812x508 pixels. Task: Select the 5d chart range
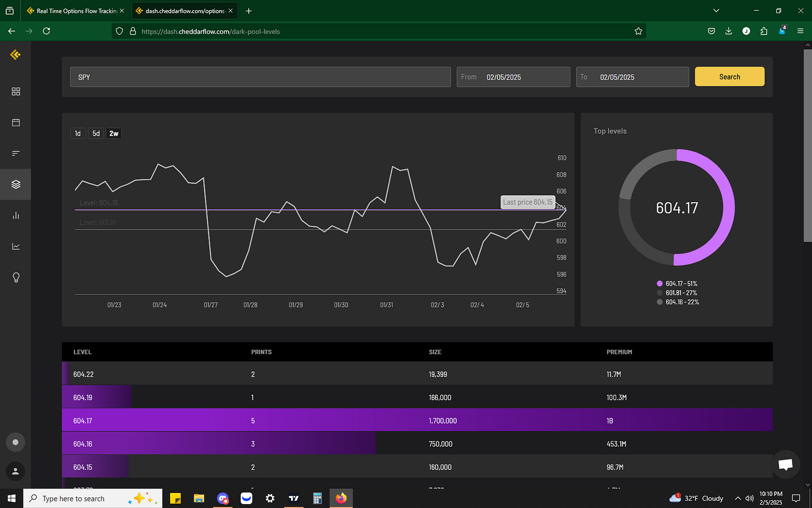pos(96,133)
